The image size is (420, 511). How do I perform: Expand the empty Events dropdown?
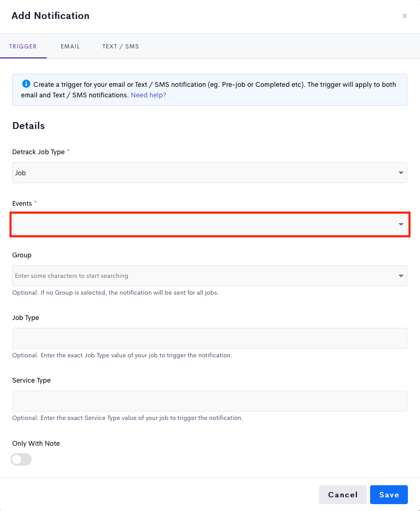click(210, 224)
